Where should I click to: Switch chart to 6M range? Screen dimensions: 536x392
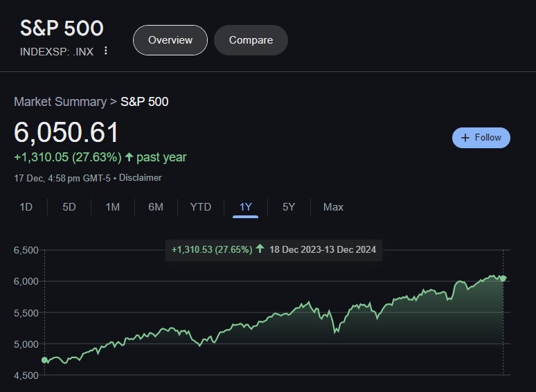click(x=156, y=207)
